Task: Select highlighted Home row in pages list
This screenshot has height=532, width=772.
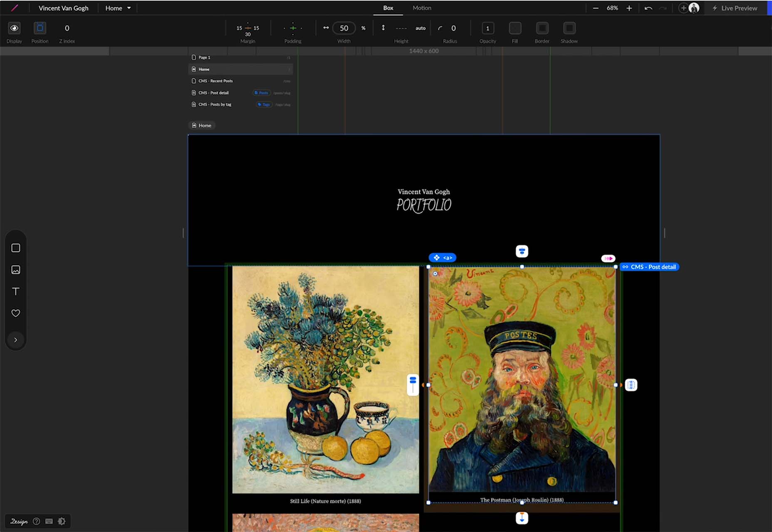Action: click(x=241, y=69)
